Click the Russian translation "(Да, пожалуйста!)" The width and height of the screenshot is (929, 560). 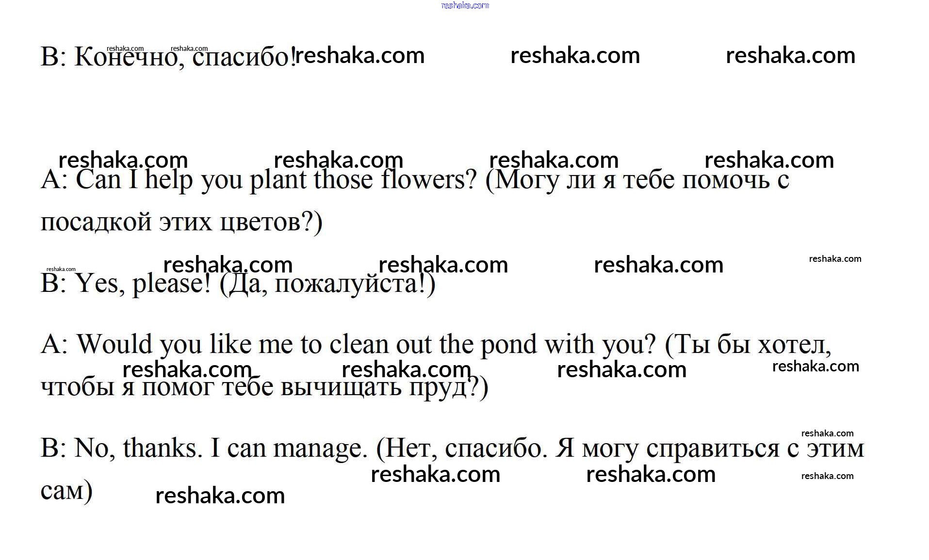click(x=327, y=284)
